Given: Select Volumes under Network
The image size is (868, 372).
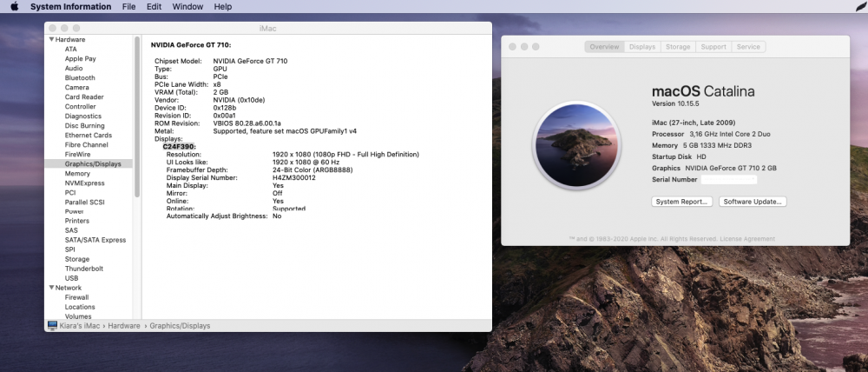Looking at the screenshot, I should [78, 316].
